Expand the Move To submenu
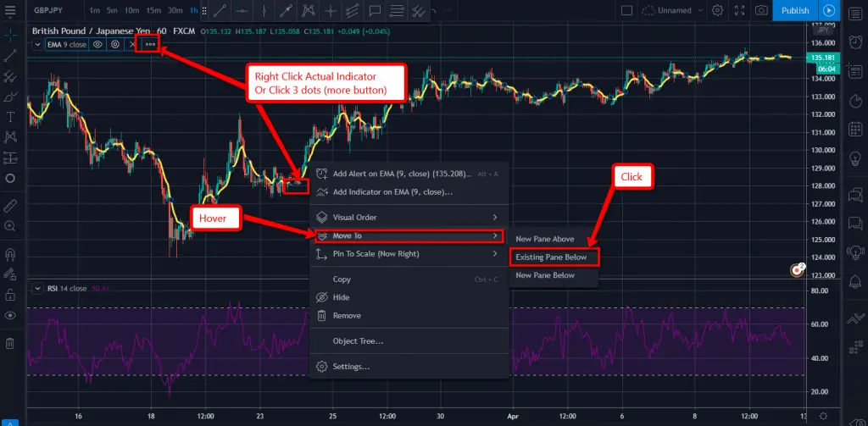Image resolution: width=868 pixels, height=426 pixels. point(409,235)
